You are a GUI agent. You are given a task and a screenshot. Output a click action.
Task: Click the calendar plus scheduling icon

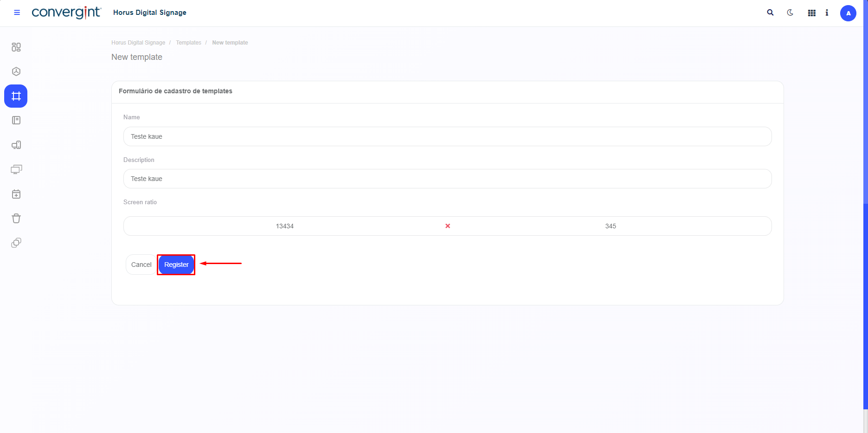click(x=16, y=194)
